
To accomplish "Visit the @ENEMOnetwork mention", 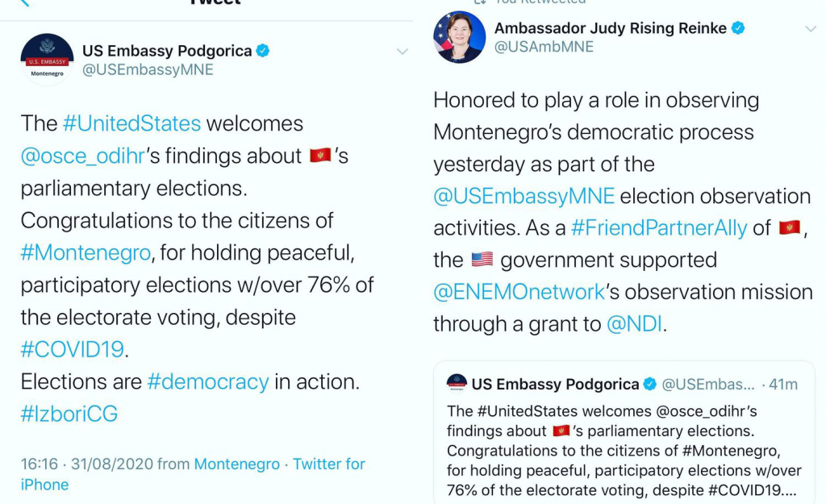I will click(519, 292).
